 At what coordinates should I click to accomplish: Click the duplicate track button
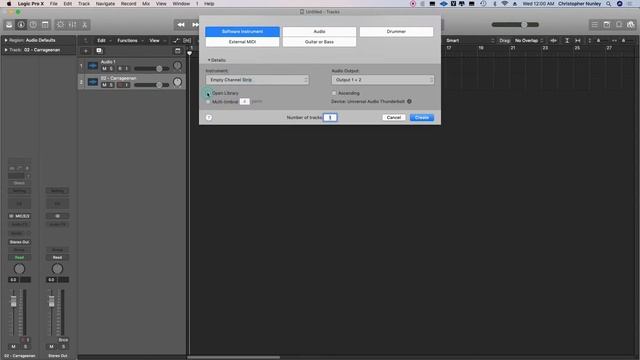click(x=99, y=51)
